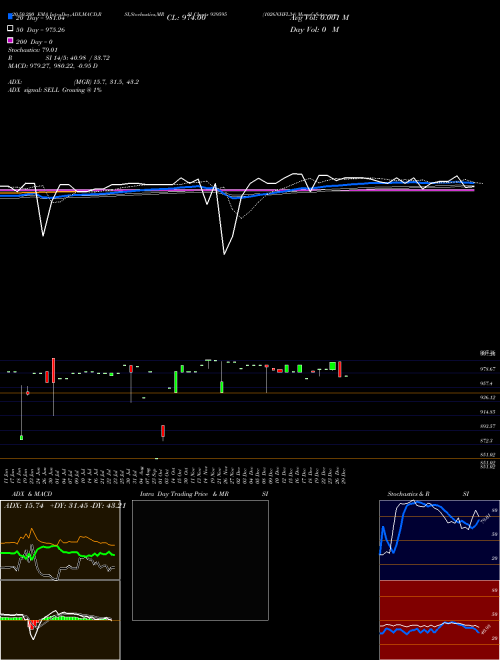Click the white 50 Day EMA legend swatch
500x660 pixels.
click(x=11, y=29)
